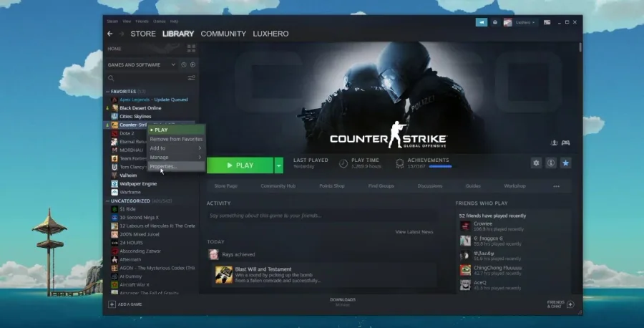Screen dimensions: 644x328
Task: Select 200% Mixed Juice! in the list
Action: coord(140,234)
